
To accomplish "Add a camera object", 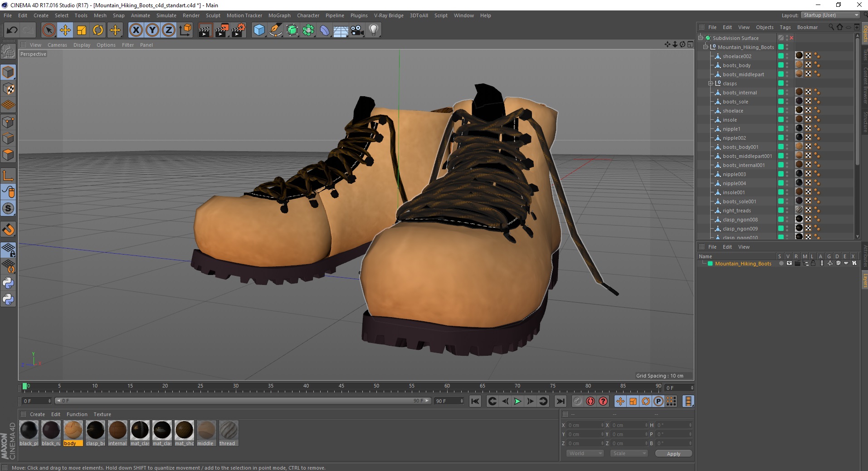I will [357, 30].
